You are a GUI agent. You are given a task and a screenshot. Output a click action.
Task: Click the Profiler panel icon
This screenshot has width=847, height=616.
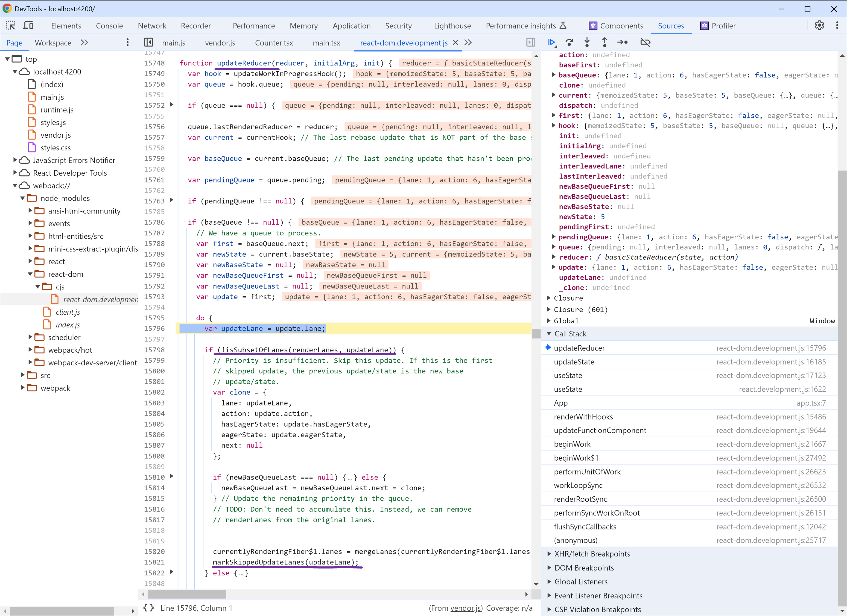pyautogui.click(x=704, y=26)
